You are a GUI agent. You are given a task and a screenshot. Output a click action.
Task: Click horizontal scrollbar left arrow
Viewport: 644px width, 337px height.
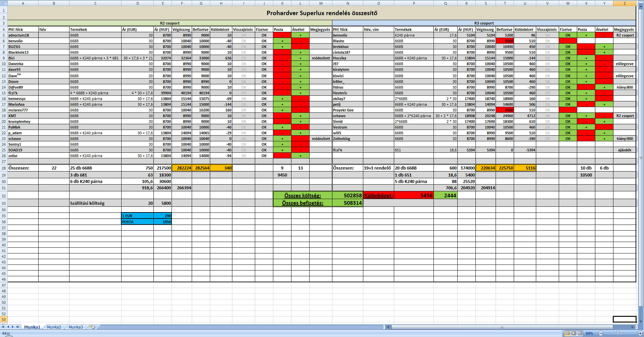pos(388,327)
